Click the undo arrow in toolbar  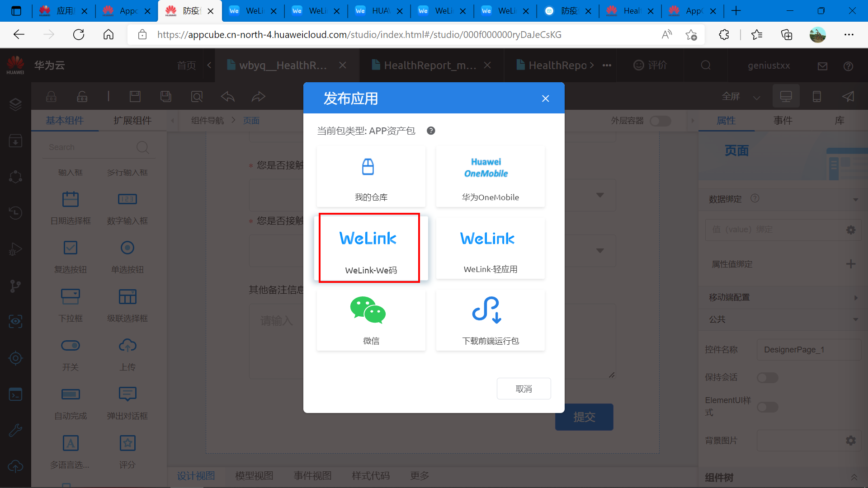228,96
